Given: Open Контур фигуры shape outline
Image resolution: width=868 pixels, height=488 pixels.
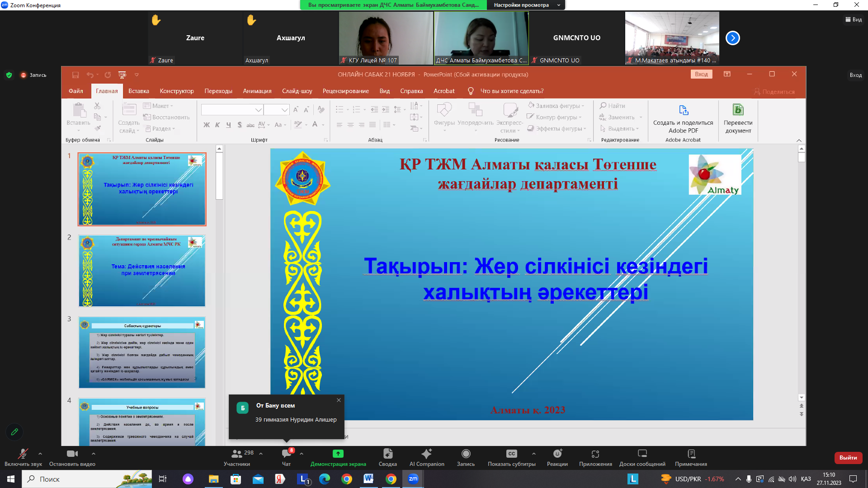Looking at the screenshot, I should pyautogui.click(x=555, y=117).
